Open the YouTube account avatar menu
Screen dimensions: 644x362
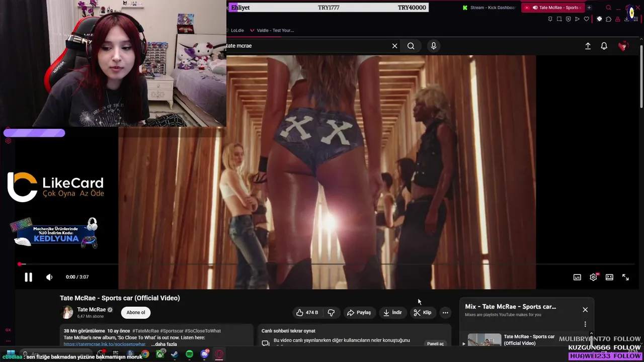(x=623, y=46)
